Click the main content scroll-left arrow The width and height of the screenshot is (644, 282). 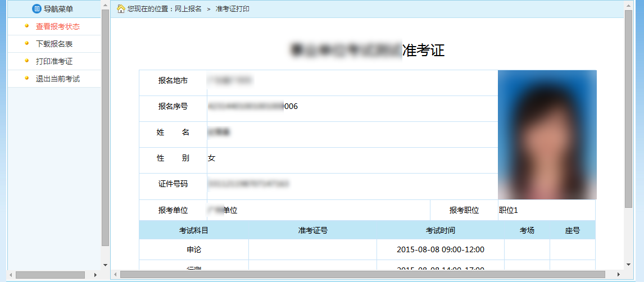(x=115, y=275)
